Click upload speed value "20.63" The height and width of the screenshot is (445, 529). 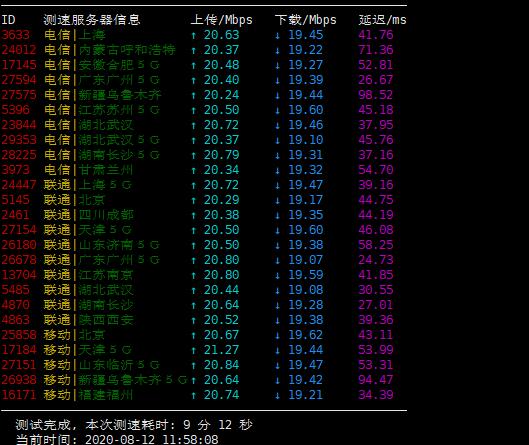pos(221,35)
